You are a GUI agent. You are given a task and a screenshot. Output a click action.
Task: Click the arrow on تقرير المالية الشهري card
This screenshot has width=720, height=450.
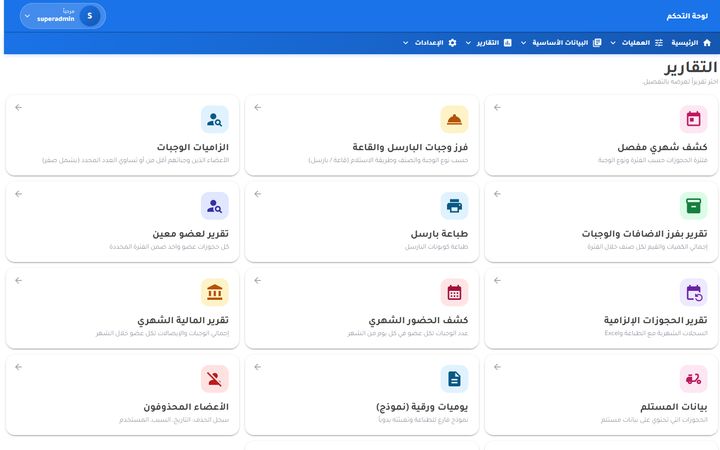pos(18,281)
